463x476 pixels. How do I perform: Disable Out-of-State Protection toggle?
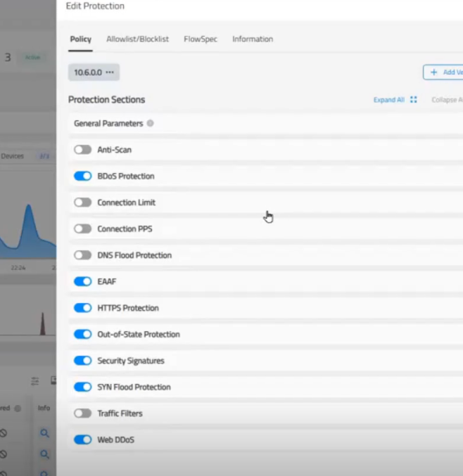[82, 334]
